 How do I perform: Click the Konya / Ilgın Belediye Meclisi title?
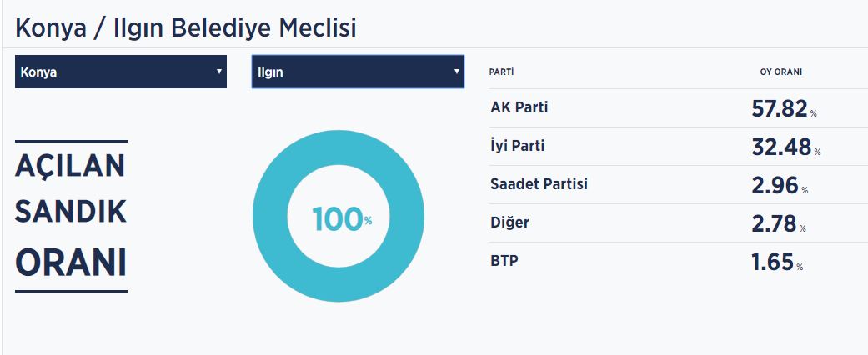[186, 27]
